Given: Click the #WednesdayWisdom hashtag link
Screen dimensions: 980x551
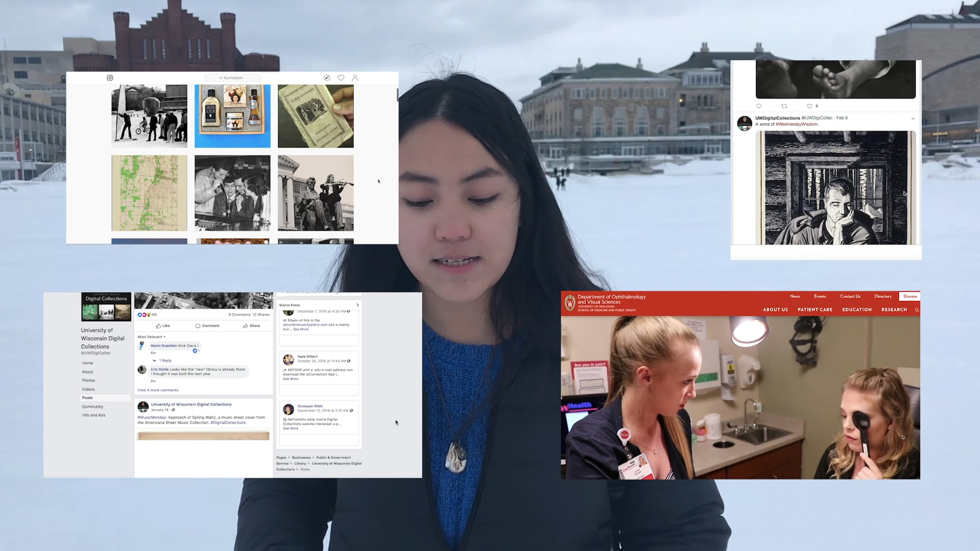Looking at the screenshot, I should [x=797, y=124].
